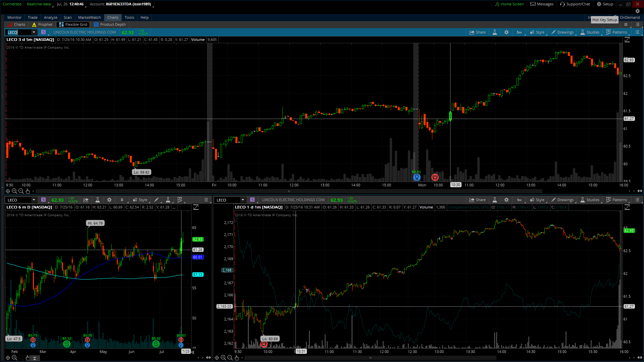This screenshot has width=644, height=362.
Task: Click zoom out icon under the top chart
Action: (21, 191)
